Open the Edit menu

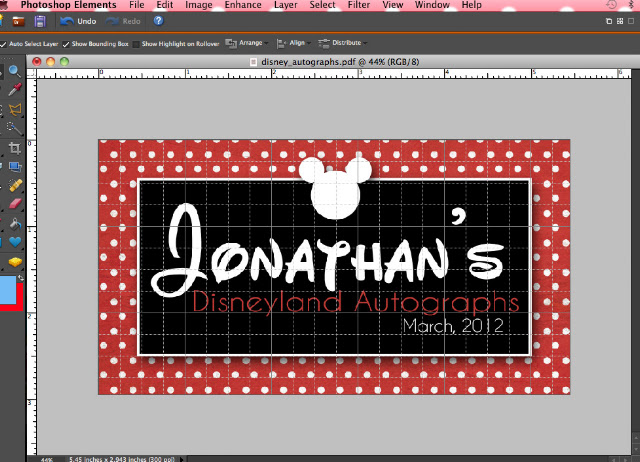[164, 5]
